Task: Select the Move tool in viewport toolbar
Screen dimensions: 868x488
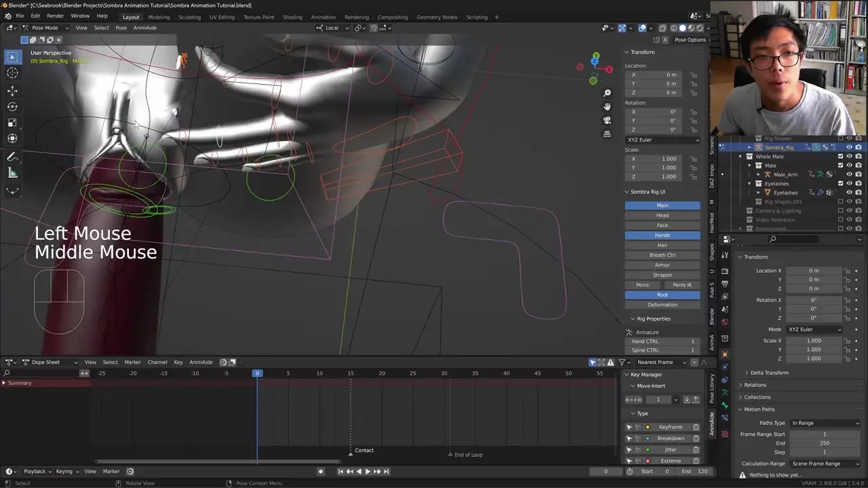Action: point(12,91)
